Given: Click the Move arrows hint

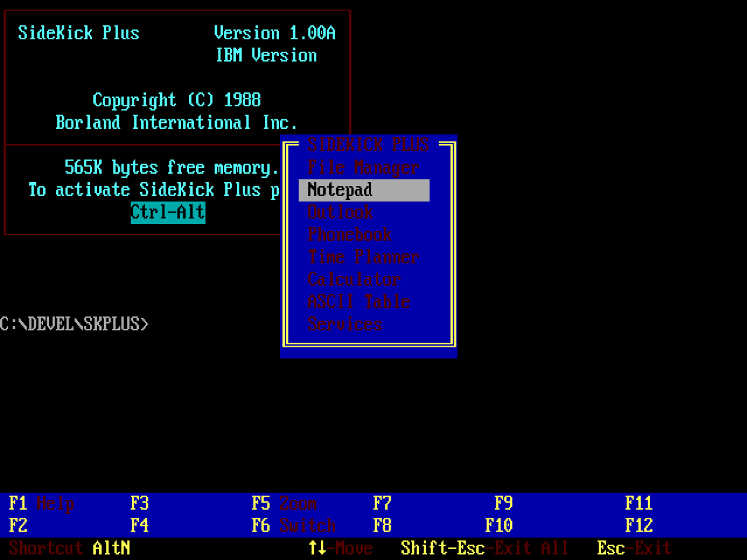Looking at the screenshot, I should point(340,548).
